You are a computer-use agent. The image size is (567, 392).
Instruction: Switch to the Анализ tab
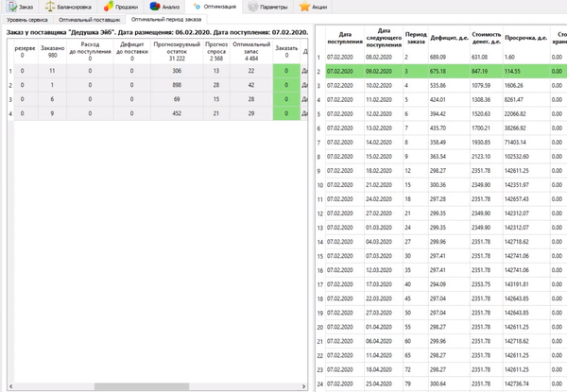pos(164,7)
